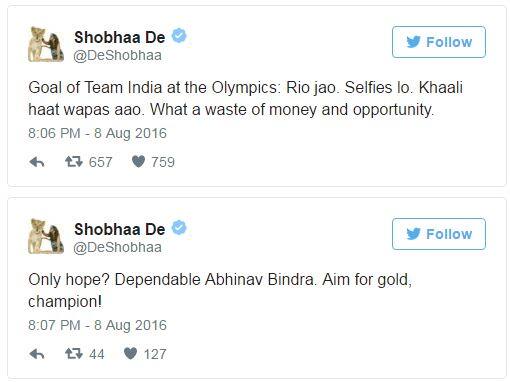Like the tweet with 127 likes
This screenshot has height=382, width=510.
click(x=130, y=353)
